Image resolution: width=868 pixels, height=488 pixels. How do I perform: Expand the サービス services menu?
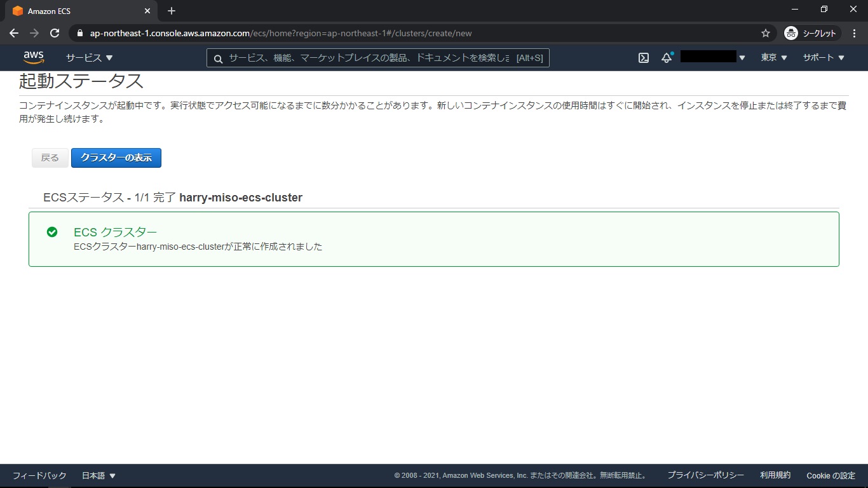[x=90, y=58]
